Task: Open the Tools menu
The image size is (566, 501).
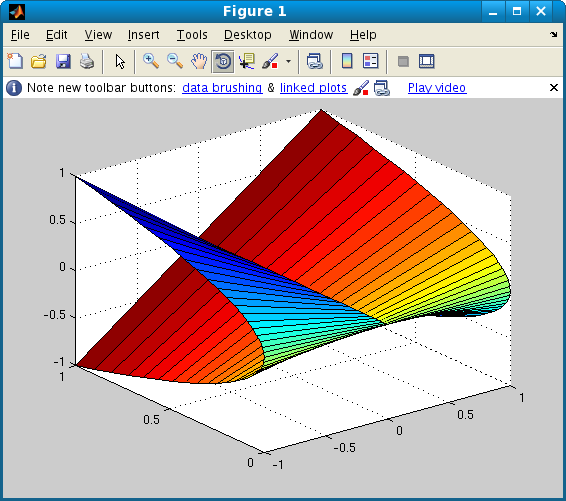Action: tap(192, 35)
